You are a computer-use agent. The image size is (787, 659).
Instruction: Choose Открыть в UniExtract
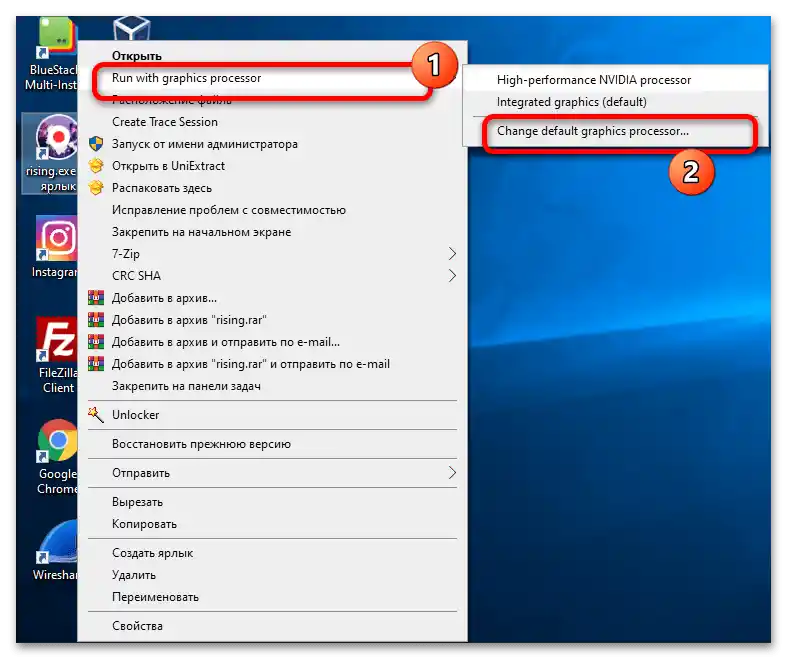click(x=272, y=166)
